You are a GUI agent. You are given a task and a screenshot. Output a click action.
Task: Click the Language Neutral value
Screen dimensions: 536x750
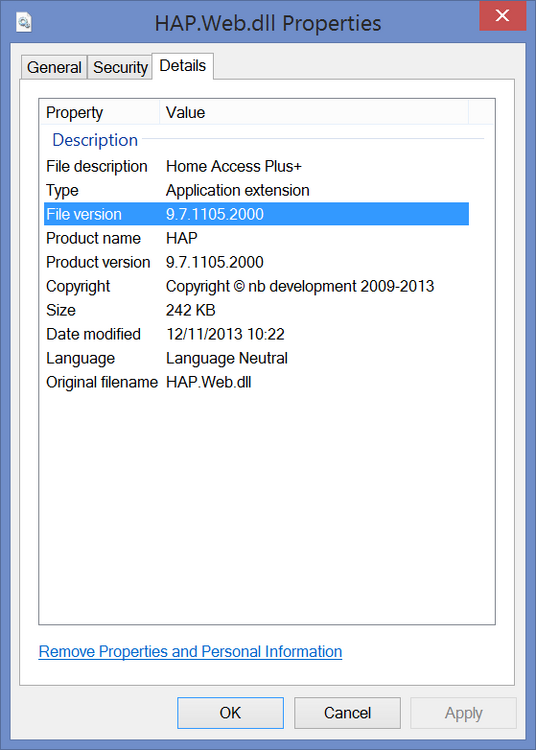click(x=227, y=358)
